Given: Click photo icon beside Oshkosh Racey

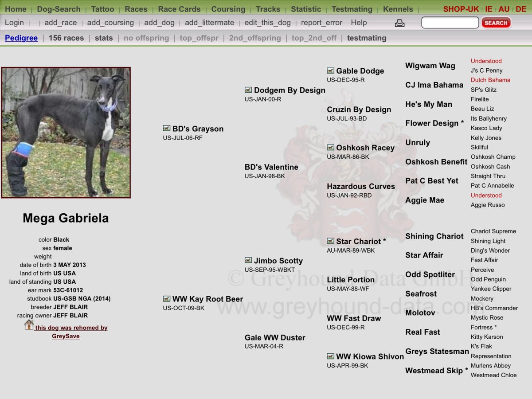Looking at the screenshot, I should (330, 148).
